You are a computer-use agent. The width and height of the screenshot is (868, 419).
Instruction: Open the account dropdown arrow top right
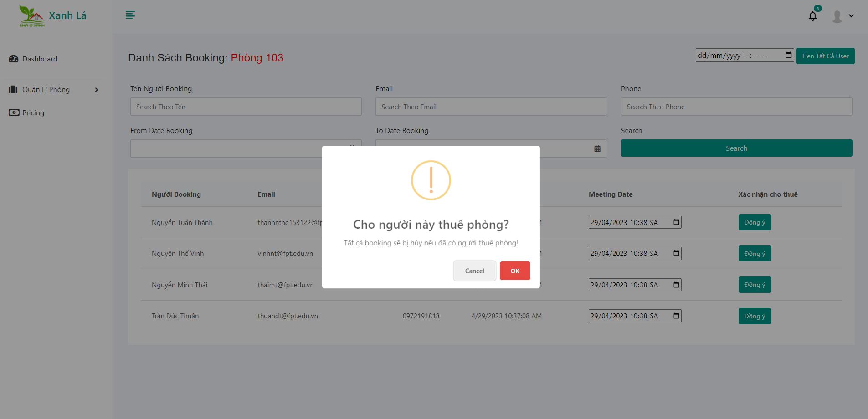[x=851, y=15]
